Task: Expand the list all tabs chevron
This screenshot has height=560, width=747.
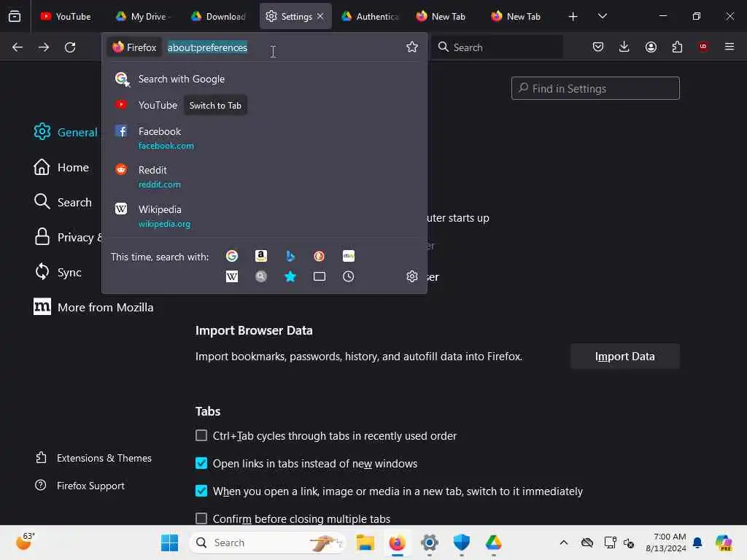Action: point(602,16)
